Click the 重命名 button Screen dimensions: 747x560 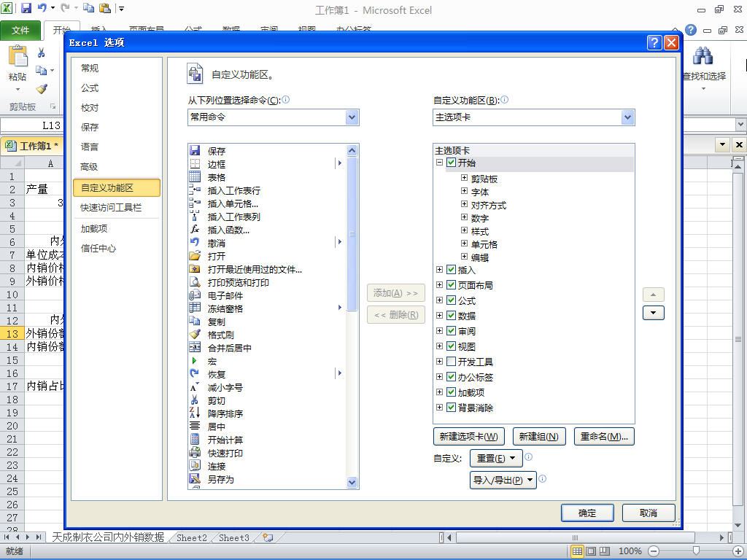coord(604,436)
